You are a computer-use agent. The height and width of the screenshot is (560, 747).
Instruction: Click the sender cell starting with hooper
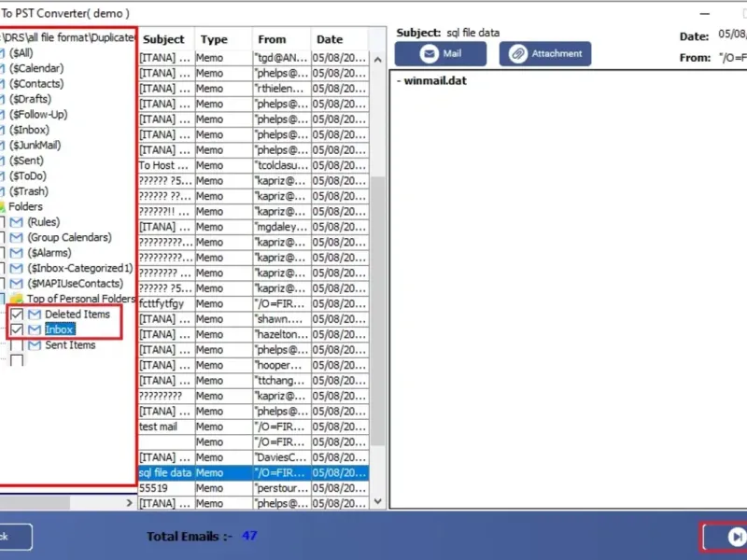(282, 365)
